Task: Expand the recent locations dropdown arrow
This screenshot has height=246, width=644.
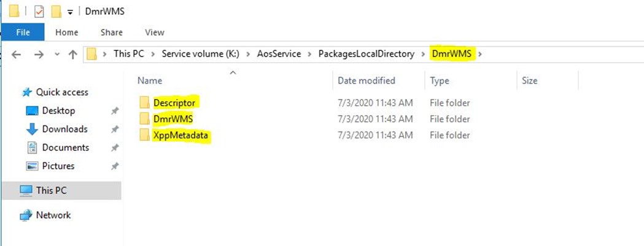Action: pos(57,54)
